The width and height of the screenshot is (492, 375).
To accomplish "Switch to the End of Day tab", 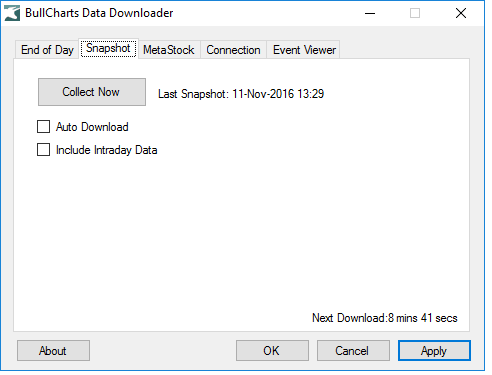I will tap(47, 50).
